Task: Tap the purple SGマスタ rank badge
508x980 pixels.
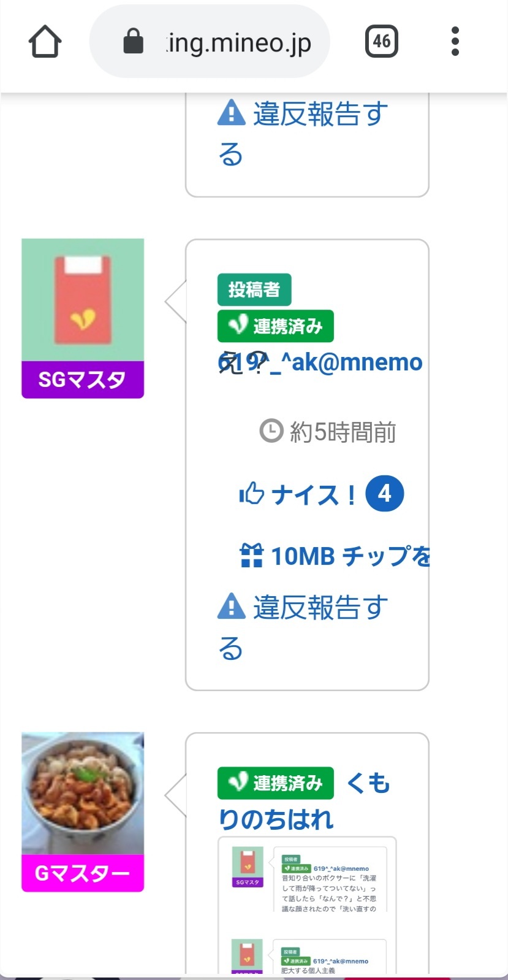Action: (83, 380)
